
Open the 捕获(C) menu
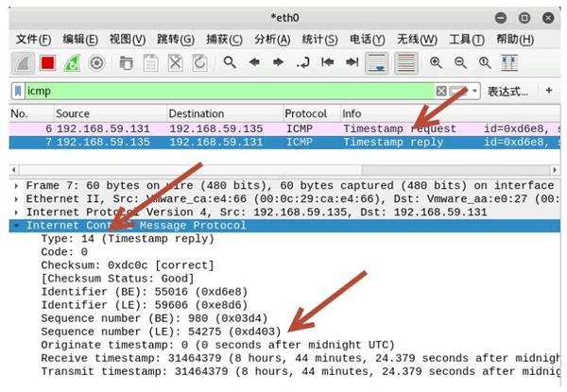tap(224, 40)
